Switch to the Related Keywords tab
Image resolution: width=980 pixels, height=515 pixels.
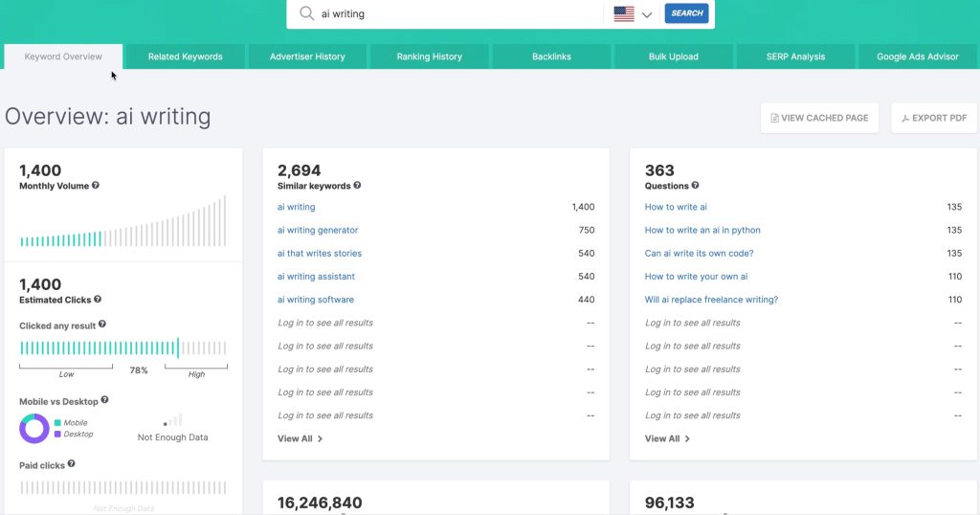pyautogui.click(x=185, y=56)
